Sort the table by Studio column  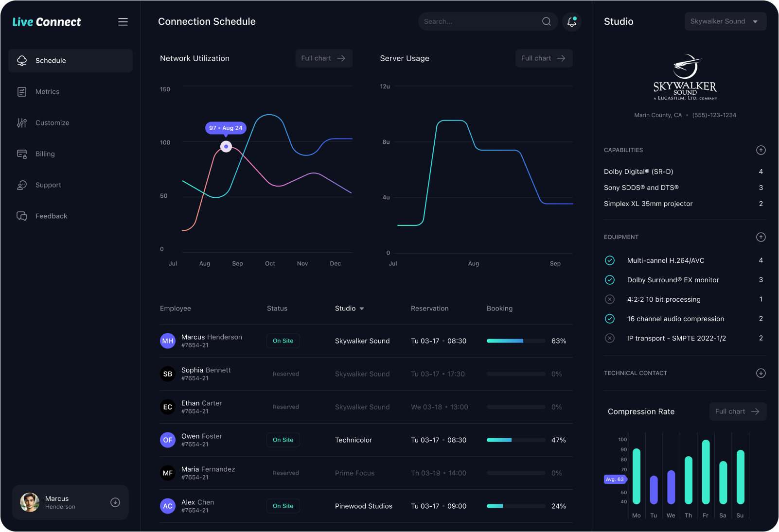pos(349,309)
